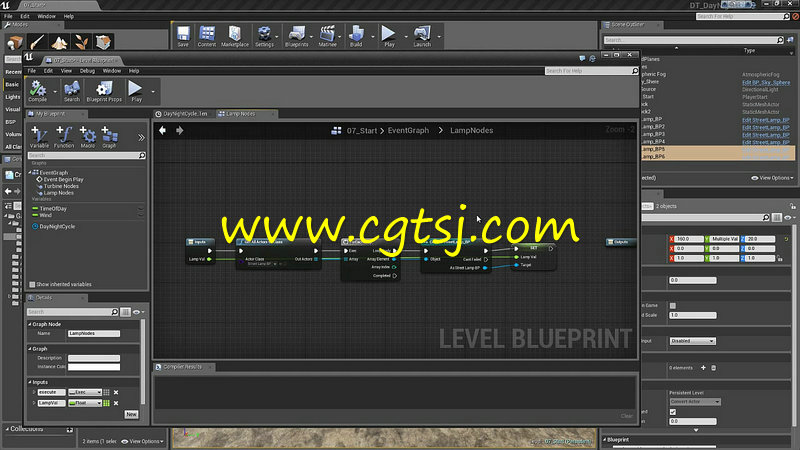Toggle the scale lock icon in Details
Image resolution: width=800 pixels, height=450 pixels.
tap(780, 259)
